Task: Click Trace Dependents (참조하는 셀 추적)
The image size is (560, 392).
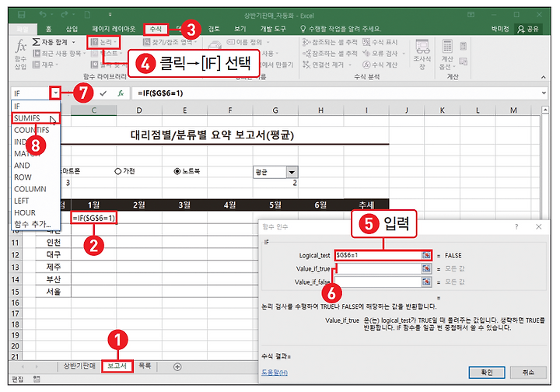Action: pos(330,54)
